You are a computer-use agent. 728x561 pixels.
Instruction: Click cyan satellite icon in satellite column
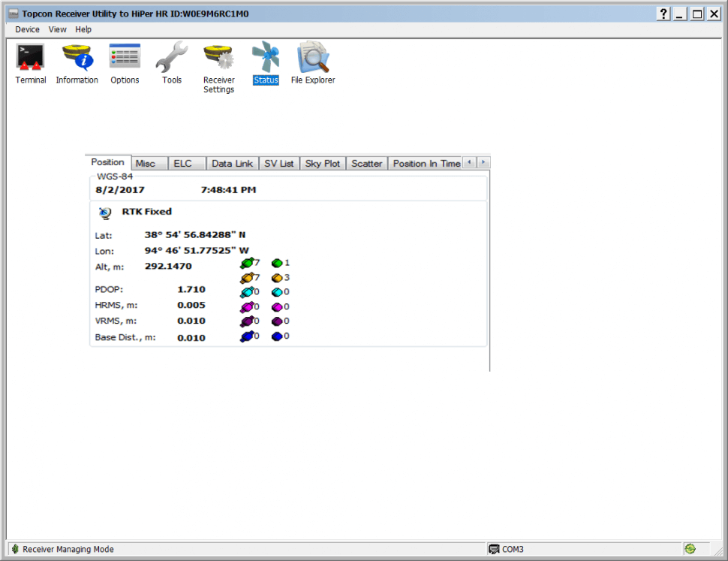pos(247,292)
